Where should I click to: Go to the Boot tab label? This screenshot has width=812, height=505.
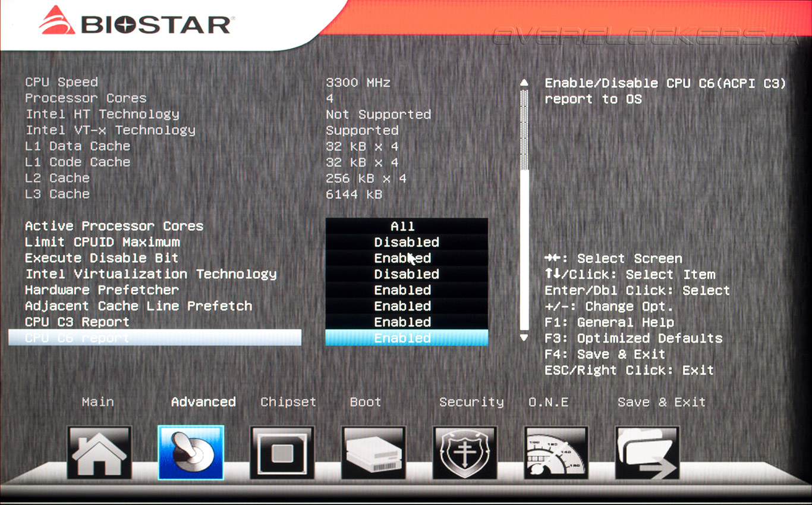[366, 402]
